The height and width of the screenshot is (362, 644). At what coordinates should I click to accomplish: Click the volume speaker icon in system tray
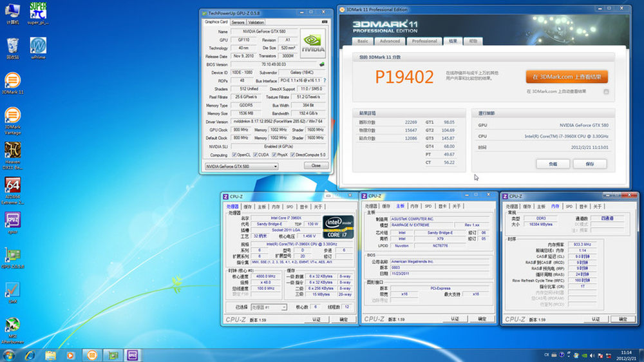pos(592,356)
